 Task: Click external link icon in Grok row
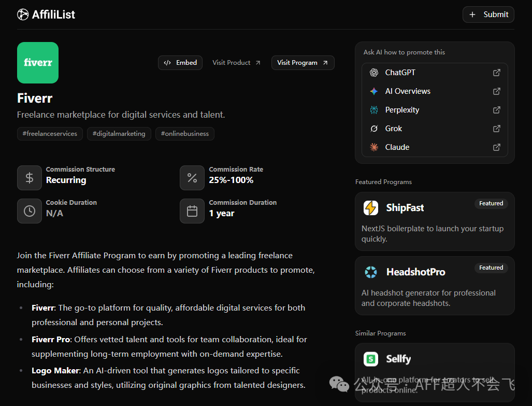496,129
